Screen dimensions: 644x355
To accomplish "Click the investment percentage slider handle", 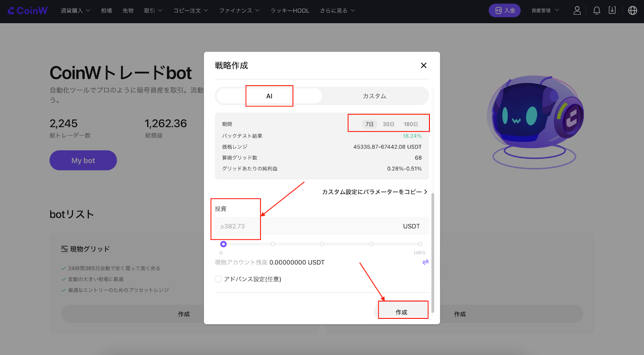I will click(x=223, y=244).
